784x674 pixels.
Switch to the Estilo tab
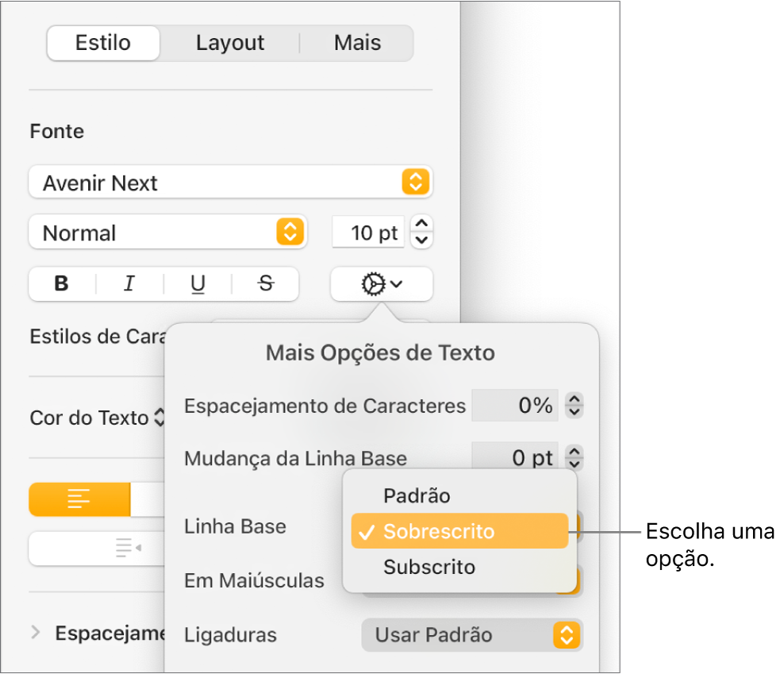click(103, 43)
